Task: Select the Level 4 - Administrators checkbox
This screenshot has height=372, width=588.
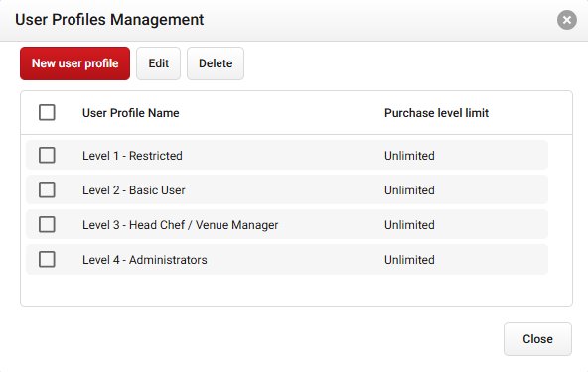Action: point(47,259)
